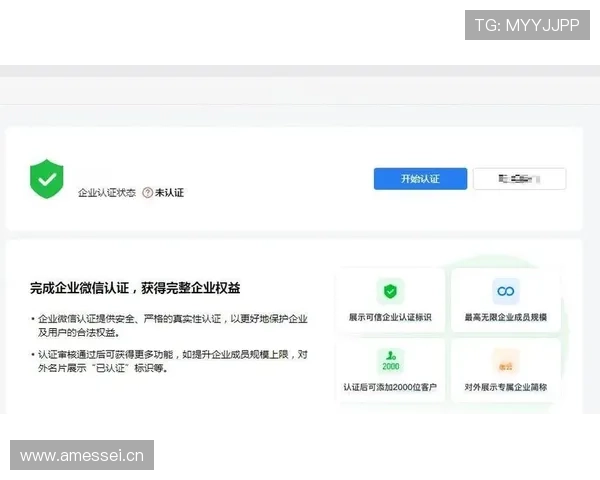
Task: Select the infinity icon for 最高无限企业成员规模
Action: (x=505, y=291)
